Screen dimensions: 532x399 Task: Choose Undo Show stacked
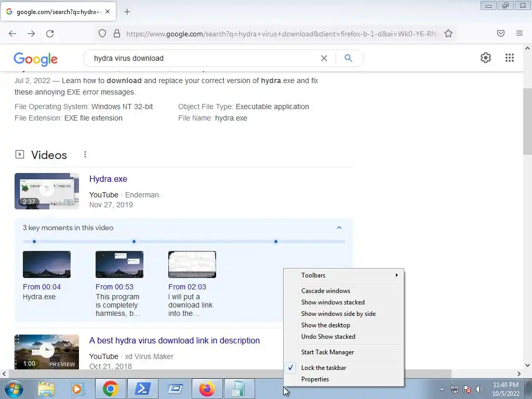[x=344, y=337]
